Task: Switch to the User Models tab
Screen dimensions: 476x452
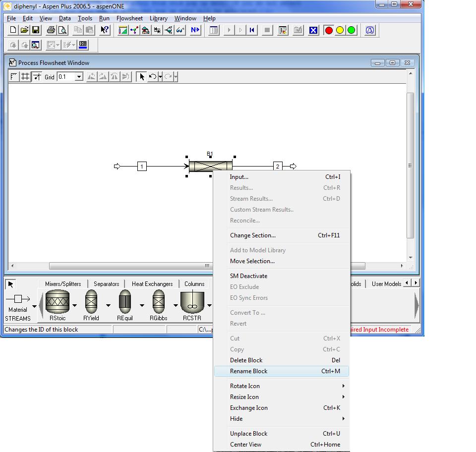Action: click(x=386, y=284)
